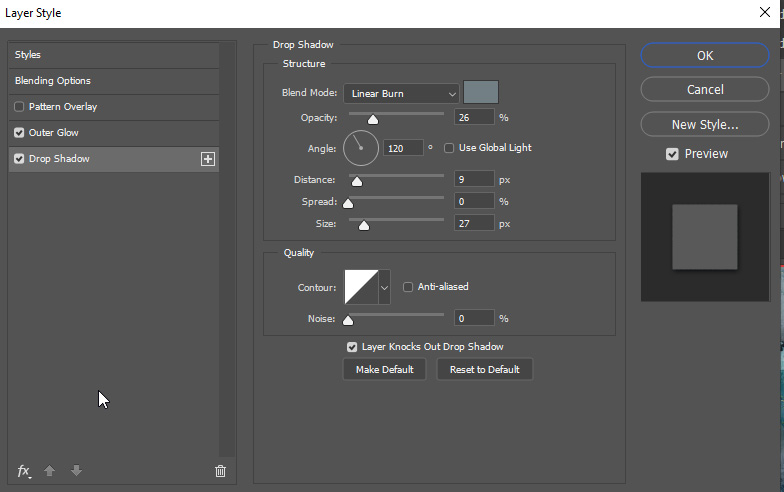The width and height of the screenshot is (784, 492).
Task: Toggle Layer Knocks Out Drop Shadow
Action: pos(352,347)
